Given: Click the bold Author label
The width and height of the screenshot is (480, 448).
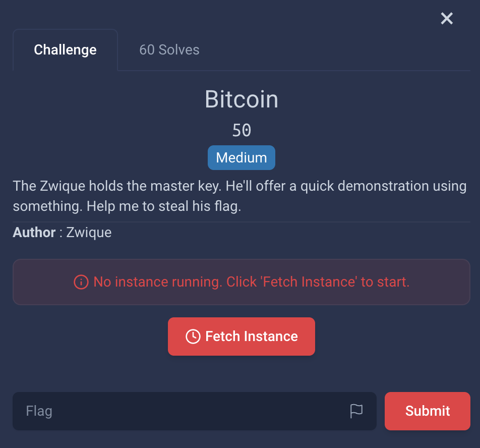Looking at the screenshot, I should [x=34, y=233].
